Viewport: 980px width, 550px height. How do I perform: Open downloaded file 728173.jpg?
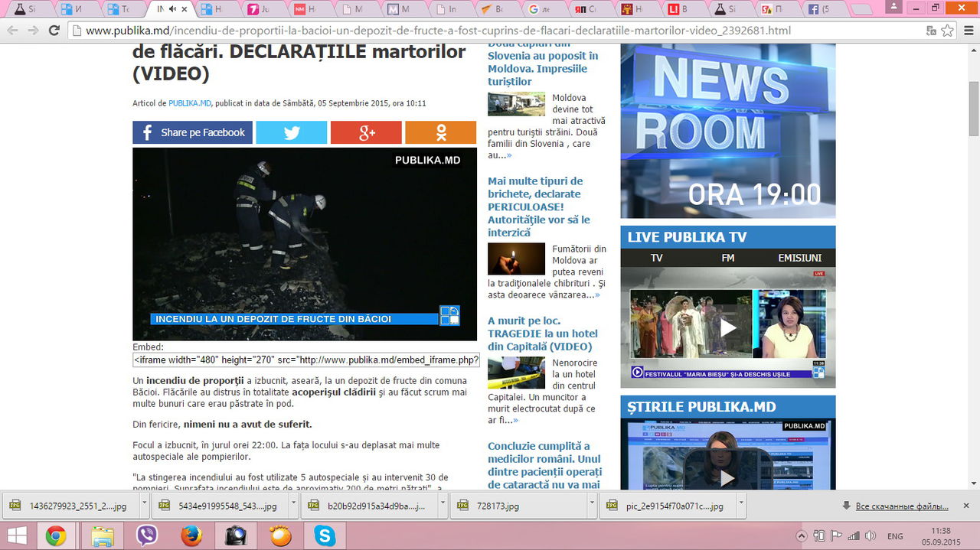click(518, 506)
